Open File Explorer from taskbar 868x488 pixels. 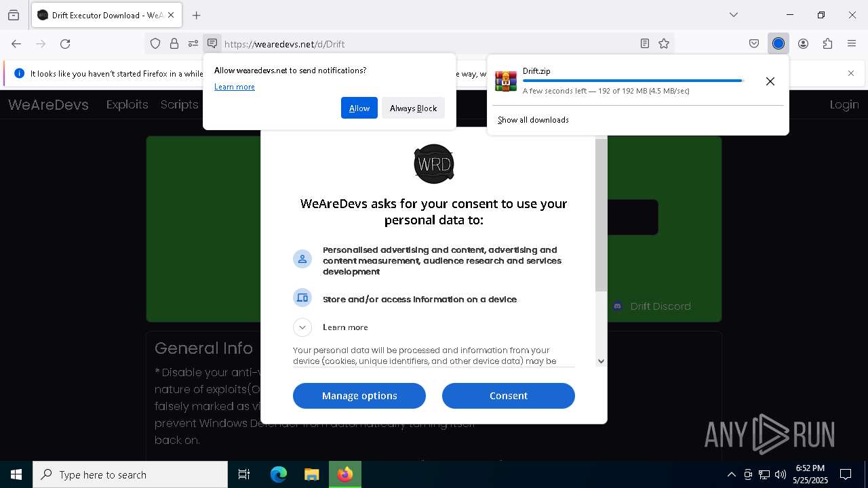point(311,474)
